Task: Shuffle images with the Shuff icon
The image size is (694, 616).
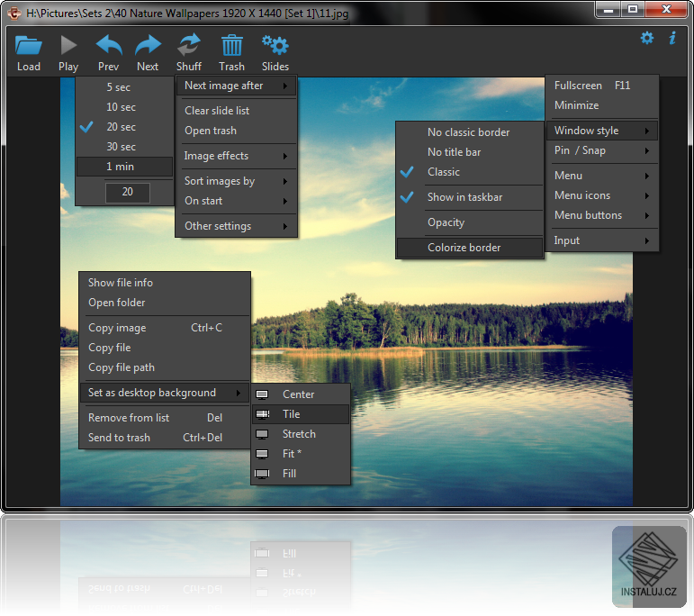Action: coord(189,45)
